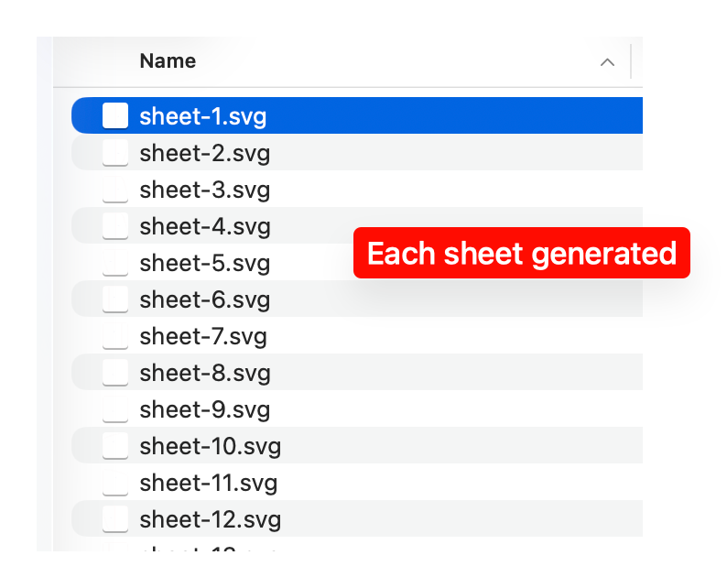Screen dimensions: 727x588
Task: Click the sheet-2.svg file icon
Action: pyautogui.click(x=115, y=152)
